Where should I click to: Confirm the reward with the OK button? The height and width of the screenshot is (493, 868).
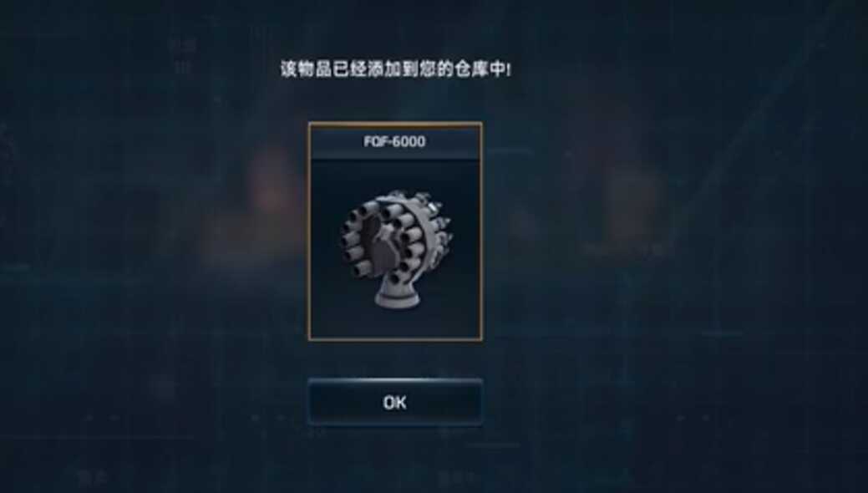[394, 402]
